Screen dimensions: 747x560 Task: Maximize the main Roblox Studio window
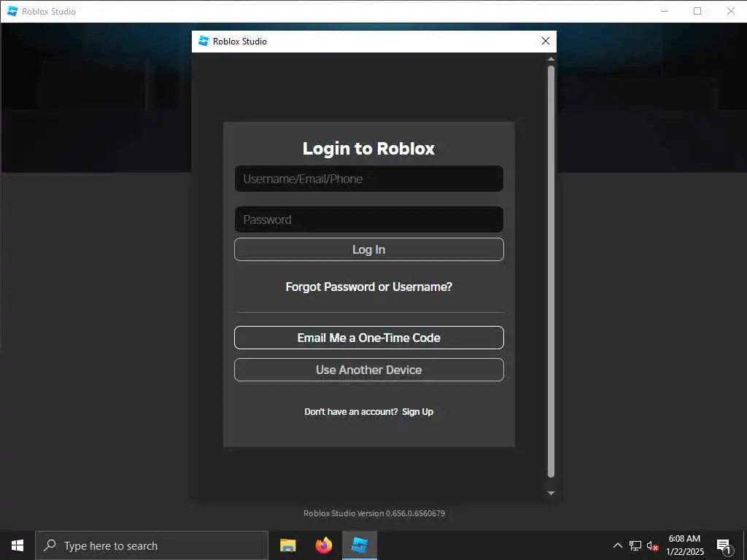[697, 11]
